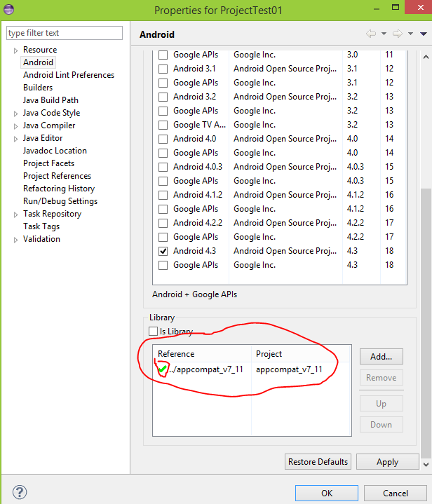Image resolution: width=432 pixels, height=504 pixels.
Task: Click the forward navigation arrow icon
Action: (x=398, y=34)
